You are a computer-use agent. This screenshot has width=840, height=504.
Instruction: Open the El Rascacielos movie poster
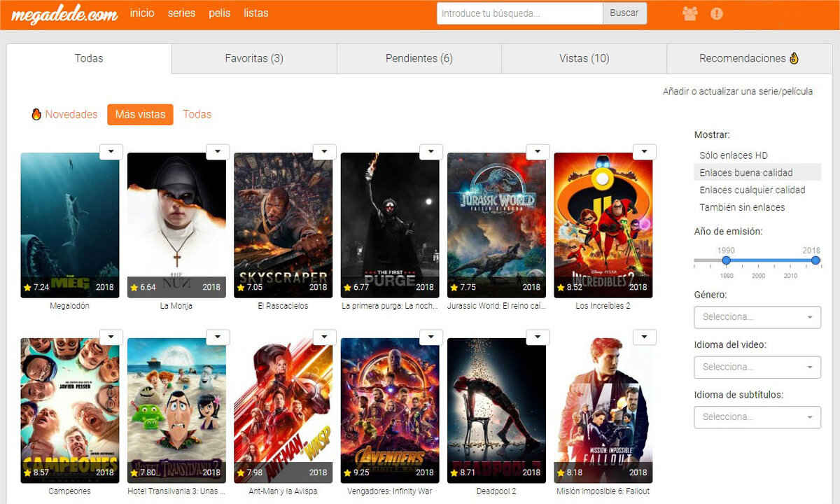tap(283, 225)
